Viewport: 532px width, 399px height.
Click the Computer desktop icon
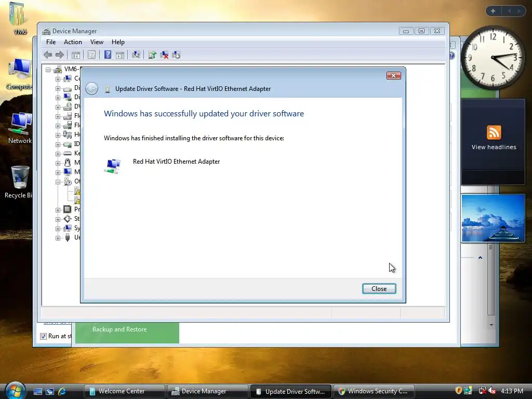click(19, 74)
